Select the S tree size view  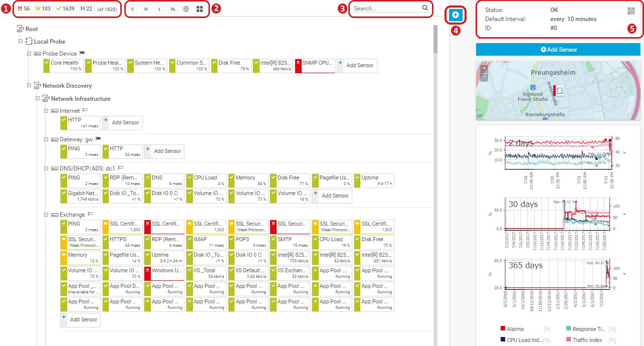132,9
